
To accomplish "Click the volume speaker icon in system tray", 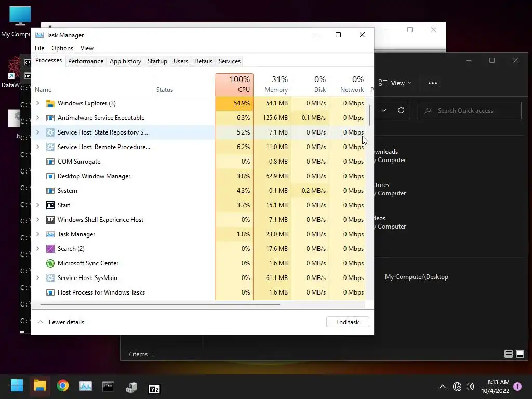I will click(x=470, y=387).
